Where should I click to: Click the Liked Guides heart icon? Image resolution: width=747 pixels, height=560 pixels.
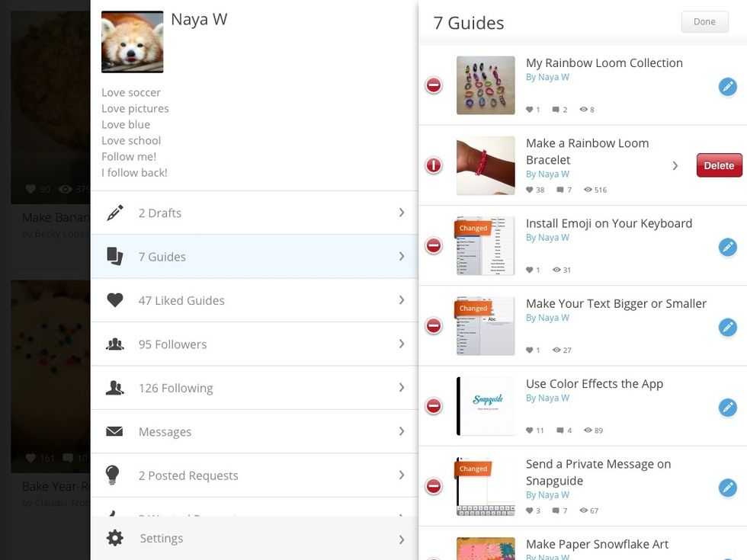coord(115,300)
